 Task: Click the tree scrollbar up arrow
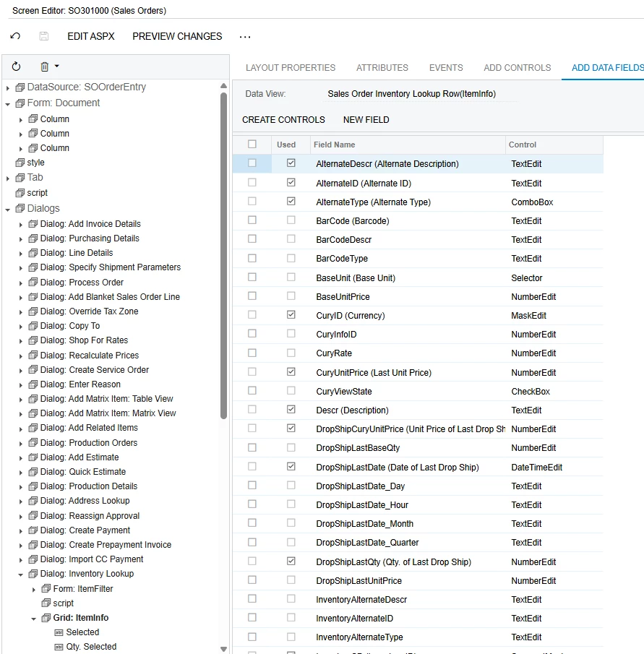pos(223,85)
